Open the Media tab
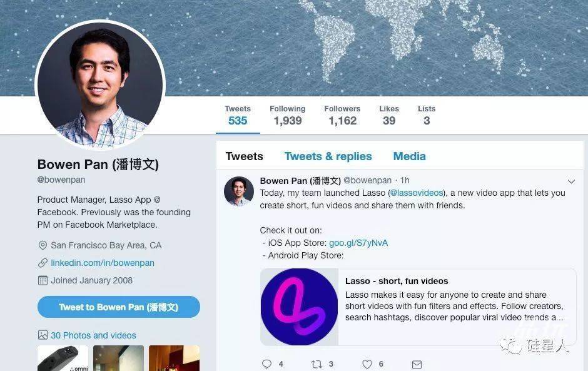 (x=409, y=156)
